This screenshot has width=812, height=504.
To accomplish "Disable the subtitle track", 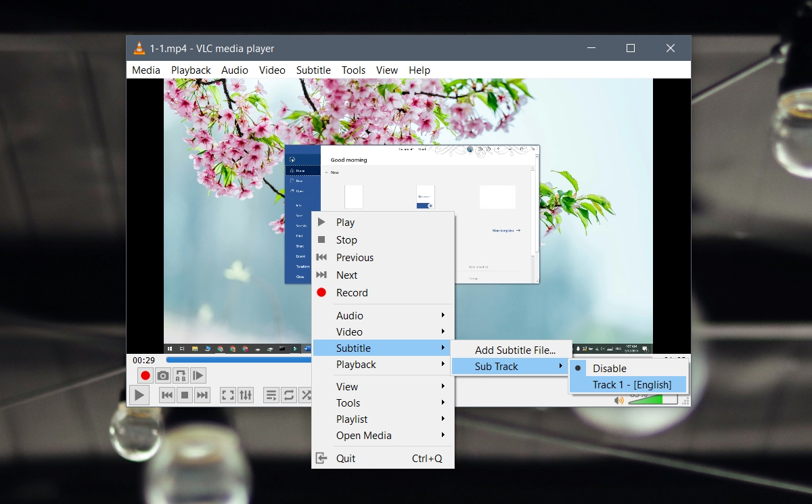I will click(x=608, y=368).
